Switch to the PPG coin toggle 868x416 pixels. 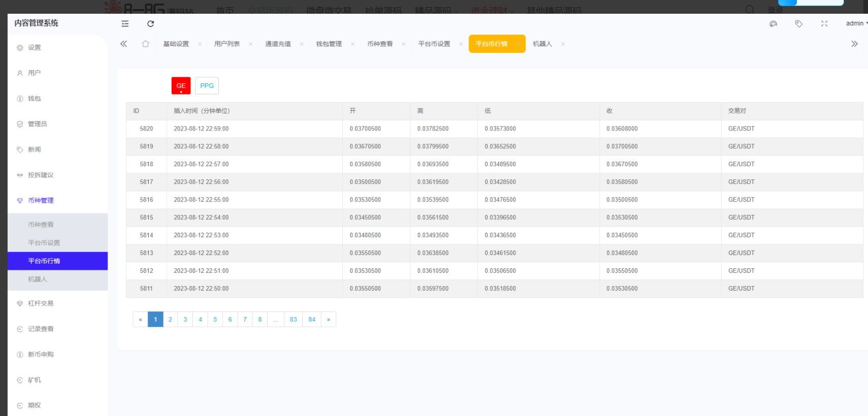[x=207, y=86]
